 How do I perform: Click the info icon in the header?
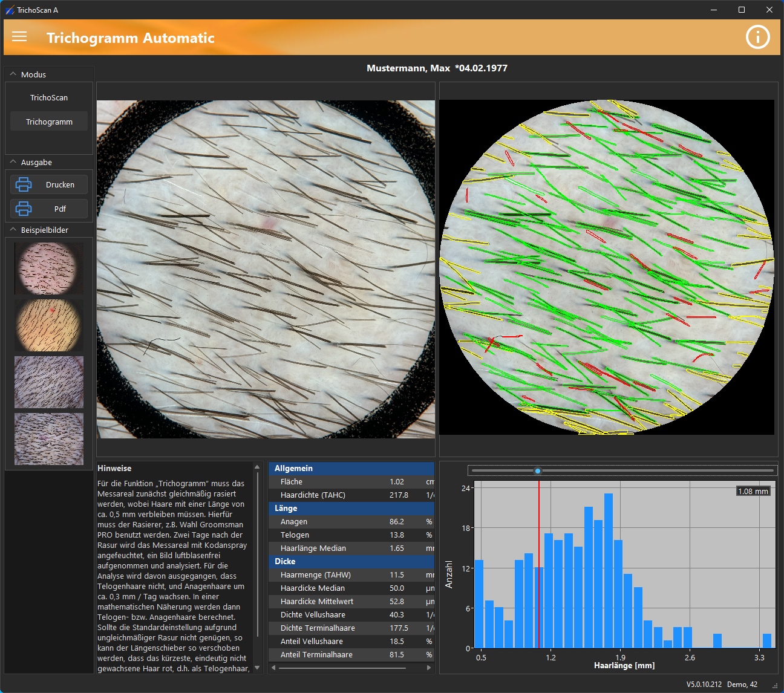pos(757,37)
